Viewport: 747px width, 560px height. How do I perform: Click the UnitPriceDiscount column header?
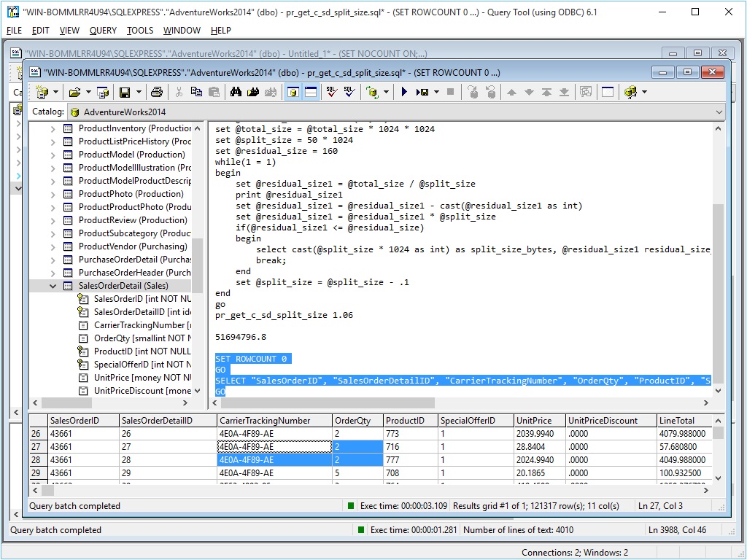611,421
